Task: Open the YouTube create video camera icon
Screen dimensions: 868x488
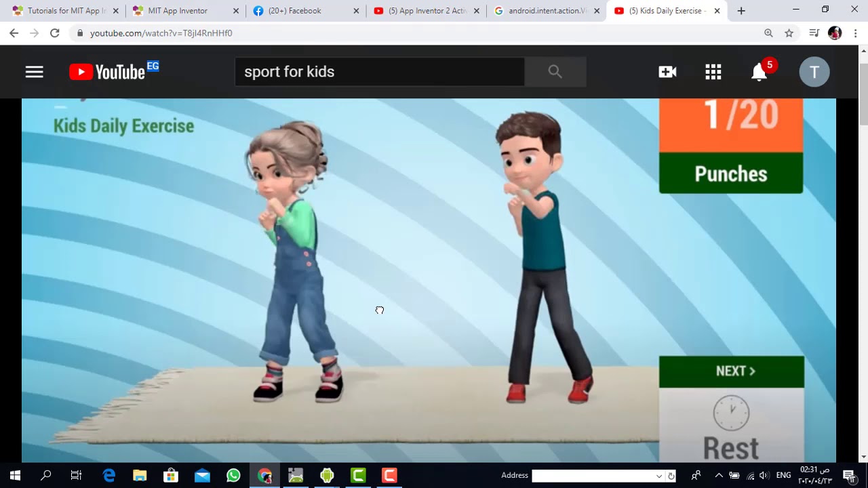Action: click(x=667, y=72)
